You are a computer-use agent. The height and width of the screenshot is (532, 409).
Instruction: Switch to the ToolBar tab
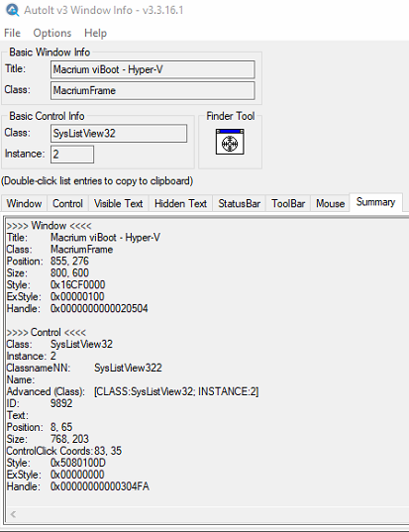(x=288, y=203)
